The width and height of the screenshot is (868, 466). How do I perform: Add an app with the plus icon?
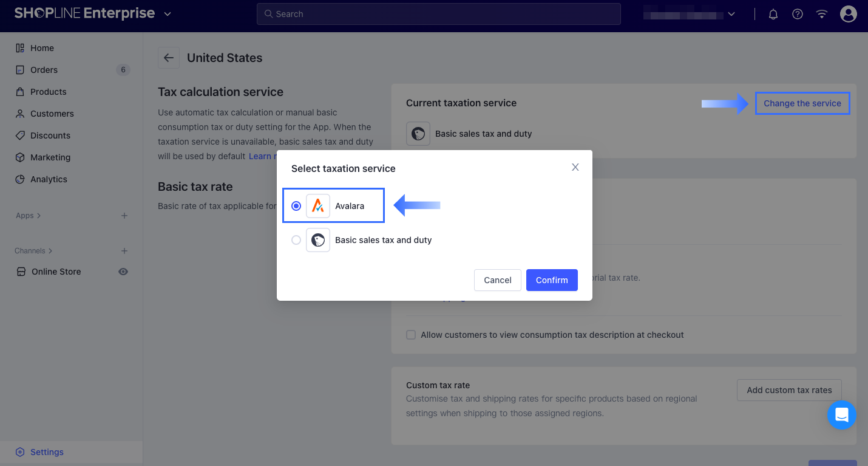point(124,216)
